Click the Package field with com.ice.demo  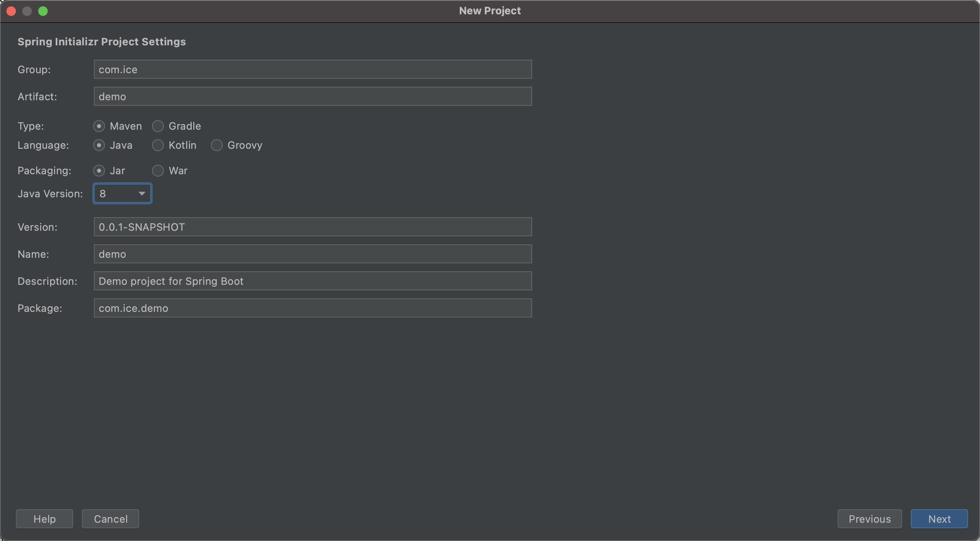pyautogui.click(x=313, y=308)
